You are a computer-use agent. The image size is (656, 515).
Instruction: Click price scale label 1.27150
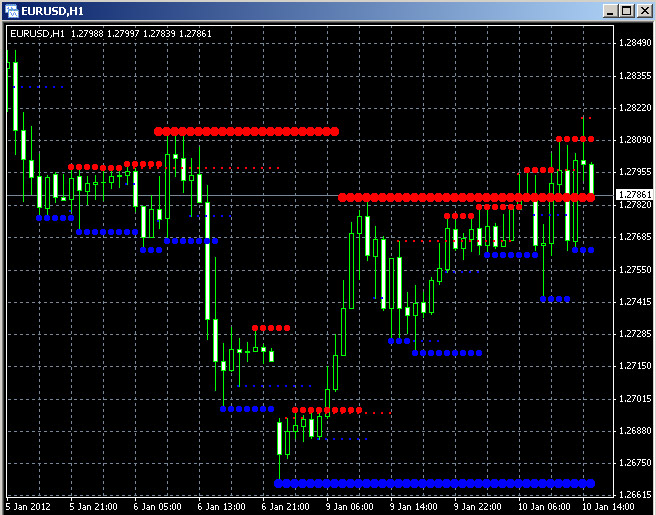point(635,366)
